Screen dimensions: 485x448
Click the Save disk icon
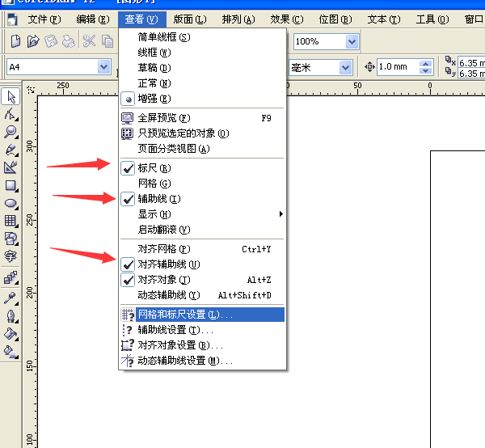pos(51,41)
